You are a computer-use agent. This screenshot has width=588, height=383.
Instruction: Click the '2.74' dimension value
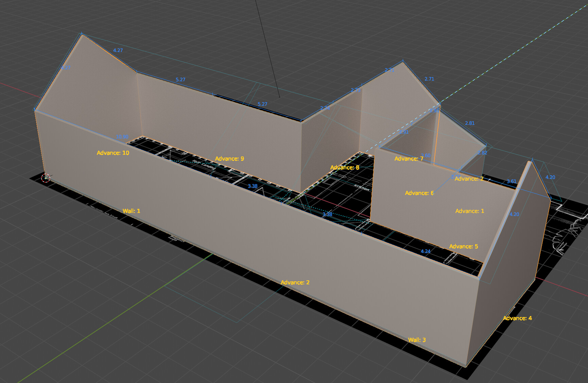[x=325, y=108]
